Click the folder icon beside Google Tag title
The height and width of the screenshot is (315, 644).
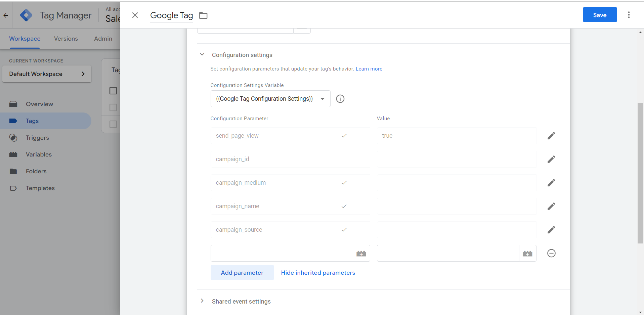coord(203,15)
